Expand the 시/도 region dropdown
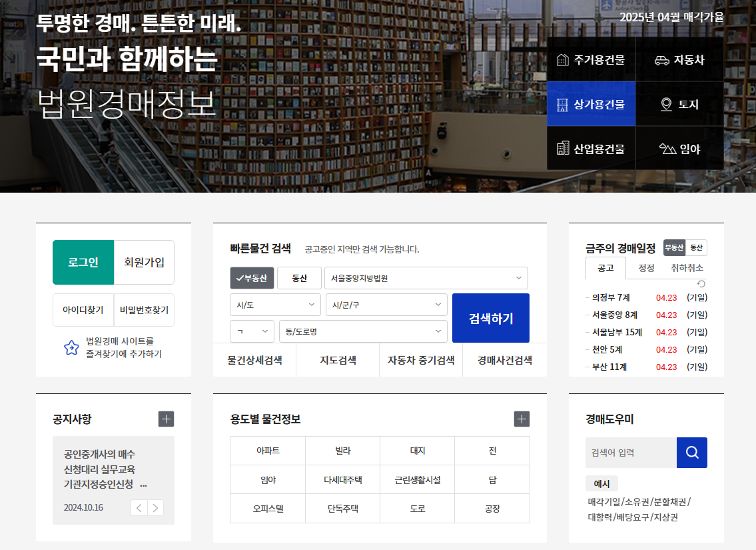 (x=275, y=304)
